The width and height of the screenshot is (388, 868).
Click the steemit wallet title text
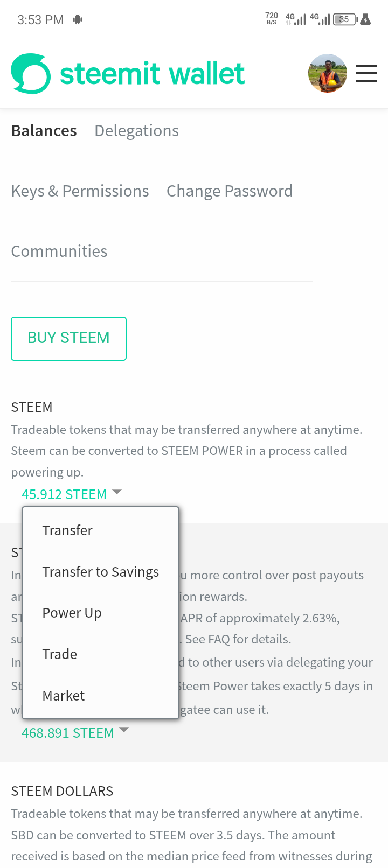click(152, 74)
